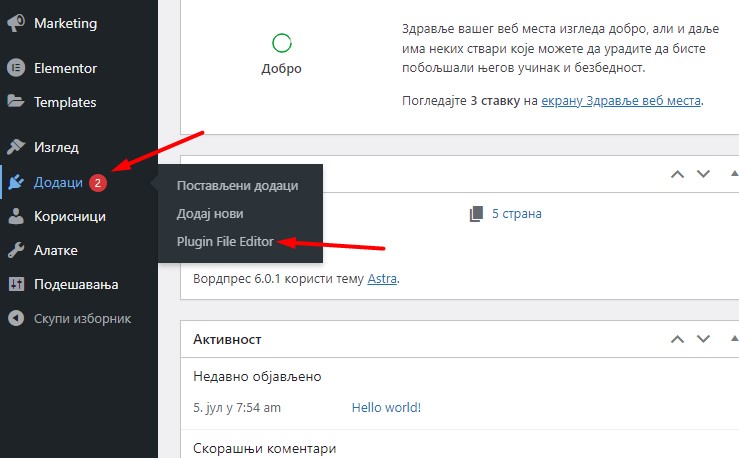739x458 pixels.
Task: Choose Постављени додаци from the submenu
Action: point(237,186)
